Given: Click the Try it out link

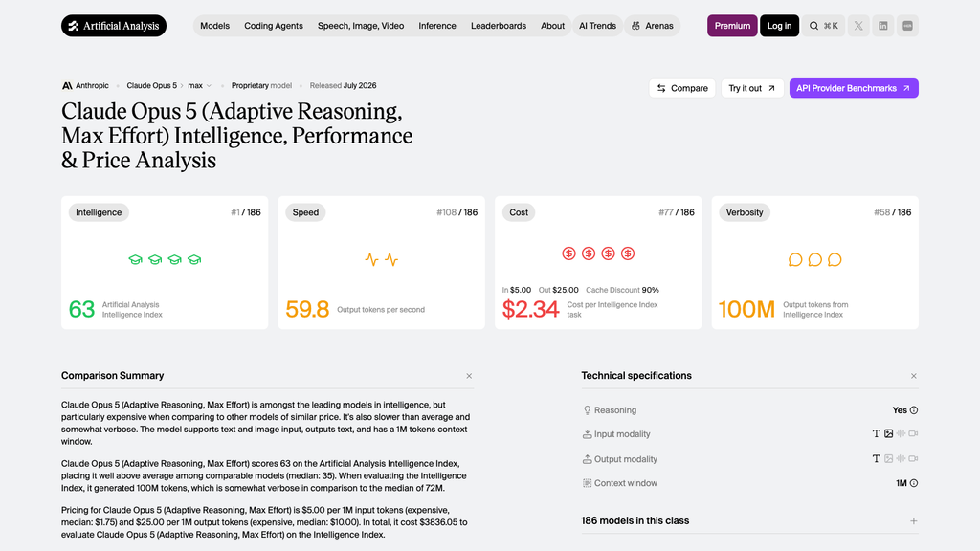Looking at the screenshot, I should click(752, 88).
